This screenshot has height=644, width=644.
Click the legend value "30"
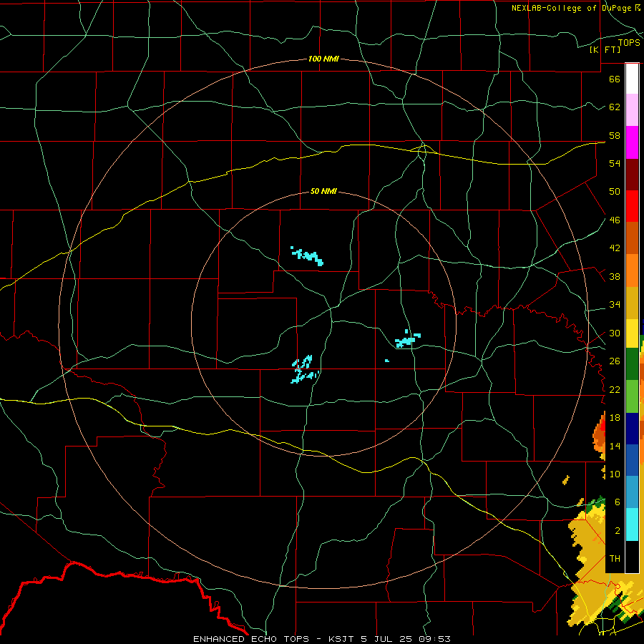[615, 333]
